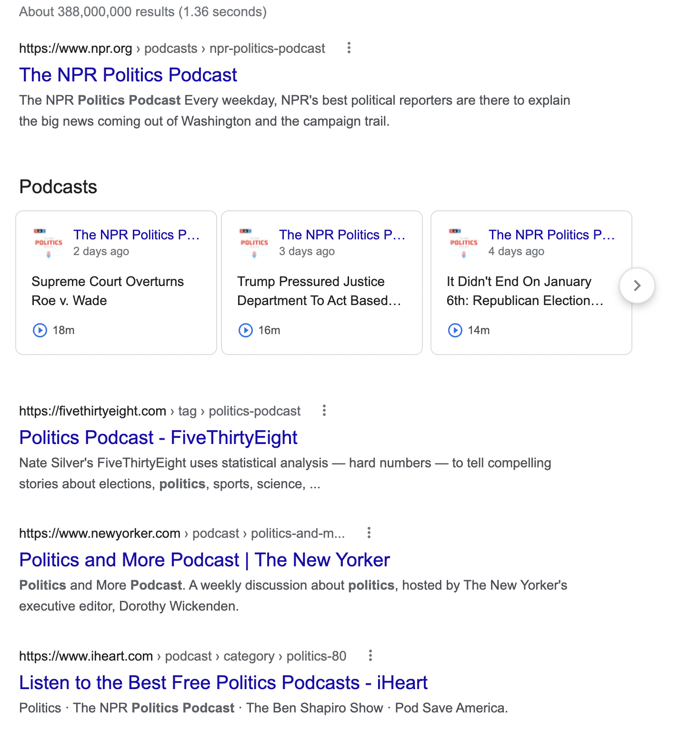Play the Trump Pressured Justice Department episode
This screenshot has height=731, width=700.
coord(245,330)
